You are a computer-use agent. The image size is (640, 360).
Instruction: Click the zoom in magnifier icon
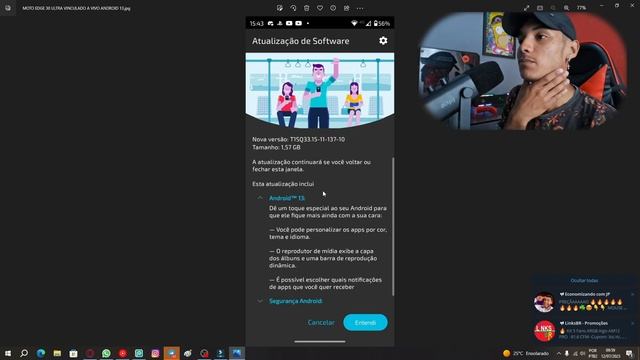tap(567, 8)
